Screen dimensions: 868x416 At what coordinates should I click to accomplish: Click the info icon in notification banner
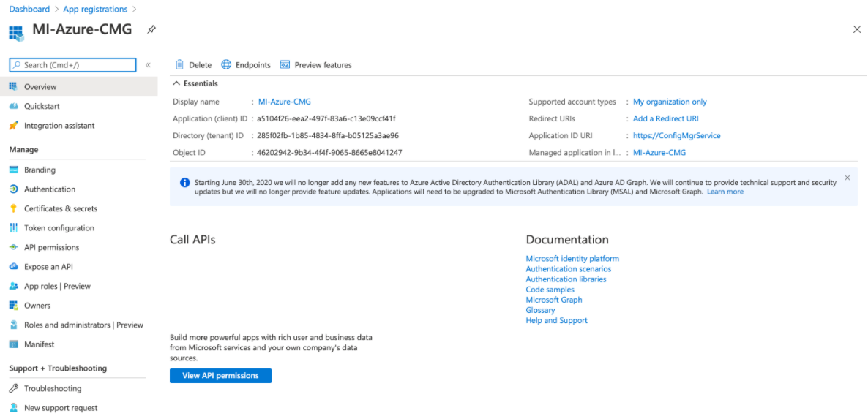click(185, 183)
